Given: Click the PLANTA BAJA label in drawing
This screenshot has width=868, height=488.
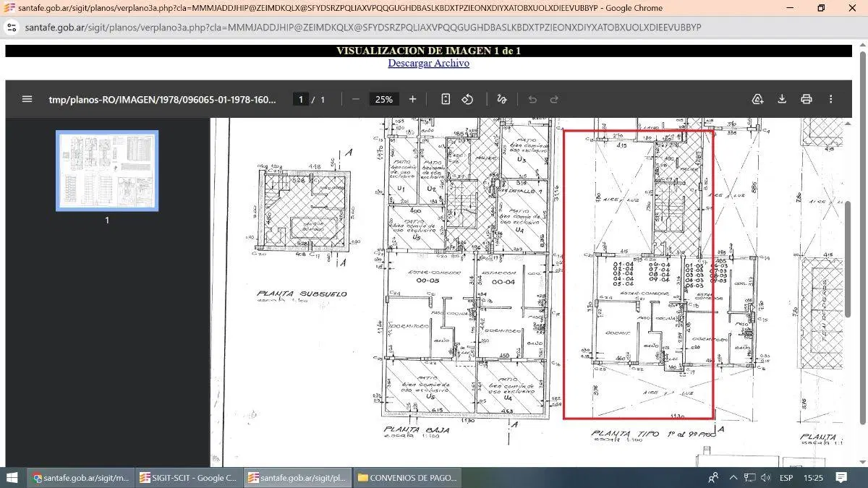Looking at the screenshot, I should tap(417, 429).
